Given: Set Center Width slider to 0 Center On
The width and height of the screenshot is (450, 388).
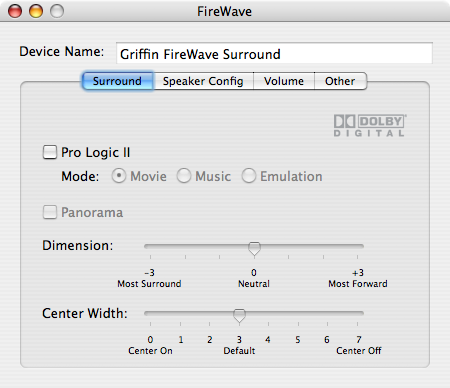Looking at the screenshot, I should pos(150,314).
